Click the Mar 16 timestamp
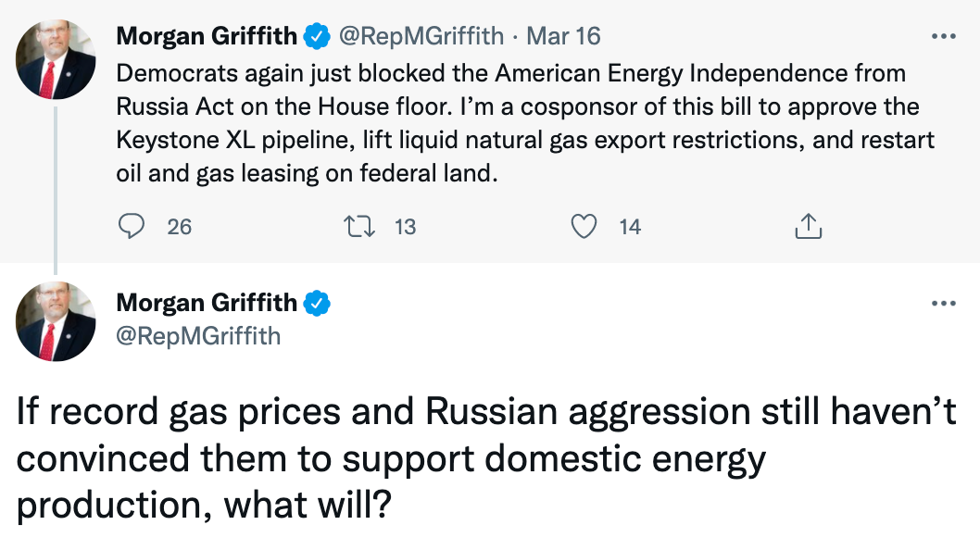 coord(563,37)
